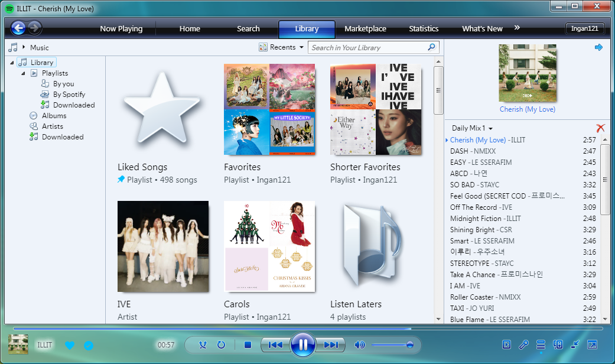Click the forward navigation arrow

pos(34,28)
